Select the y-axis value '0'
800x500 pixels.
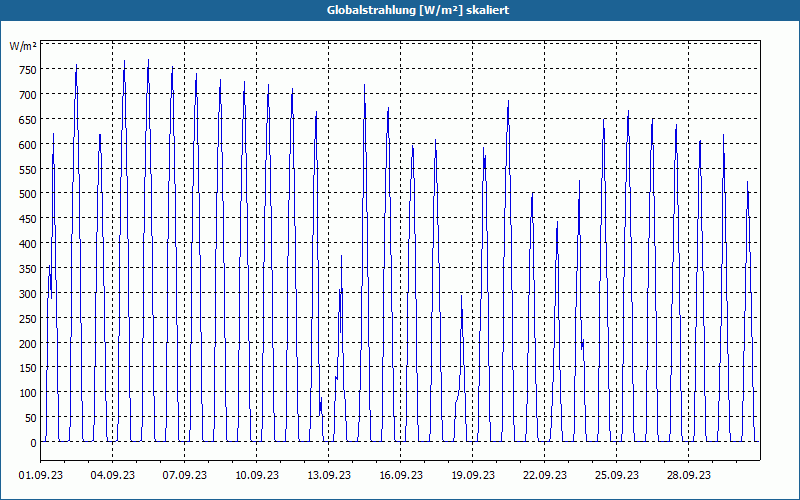(33, 443)
